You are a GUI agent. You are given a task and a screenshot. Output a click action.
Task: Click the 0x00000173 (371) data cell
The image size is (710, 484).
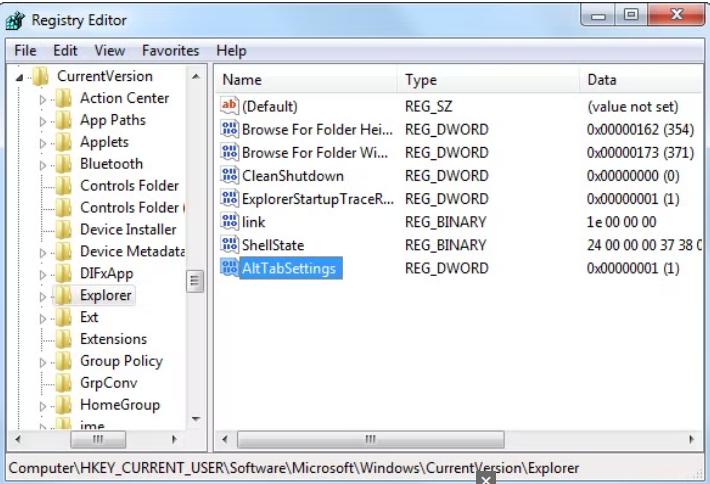coord(640,153)
